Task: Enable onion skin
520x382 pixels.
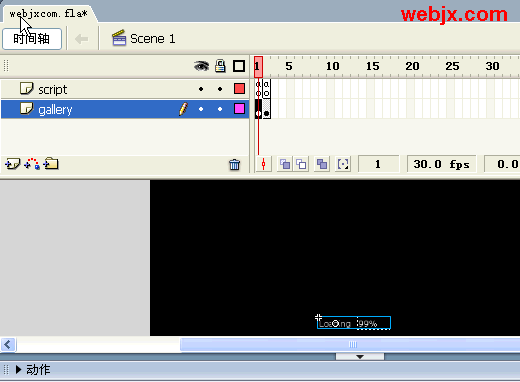Action: (285, 164)
